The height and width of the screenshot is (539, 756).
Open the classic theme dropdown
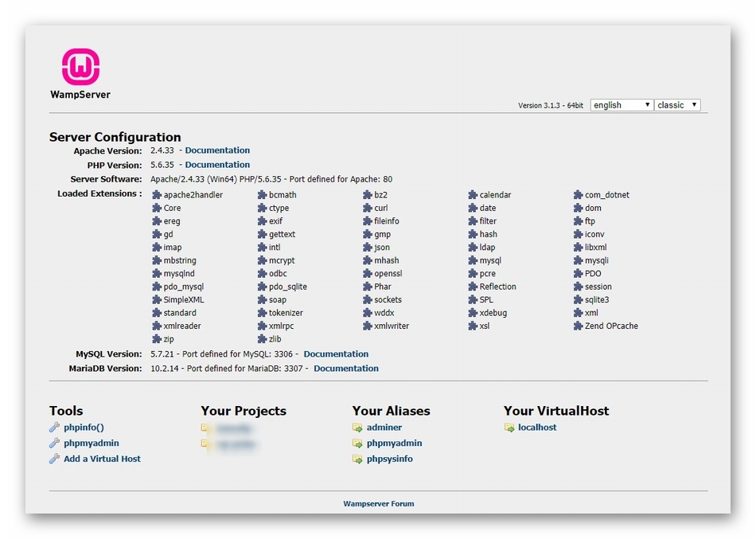pos(677,105)
